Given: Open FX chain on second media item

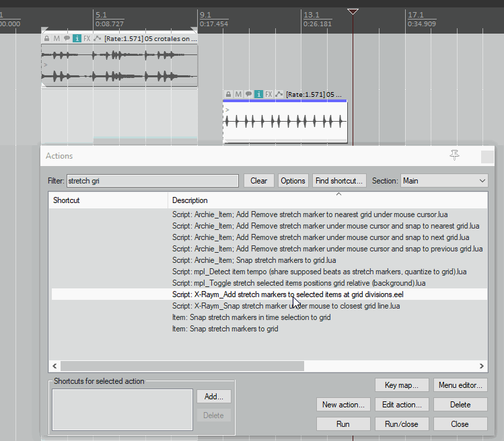Looking at the screenshot, I should coord(268,95).
